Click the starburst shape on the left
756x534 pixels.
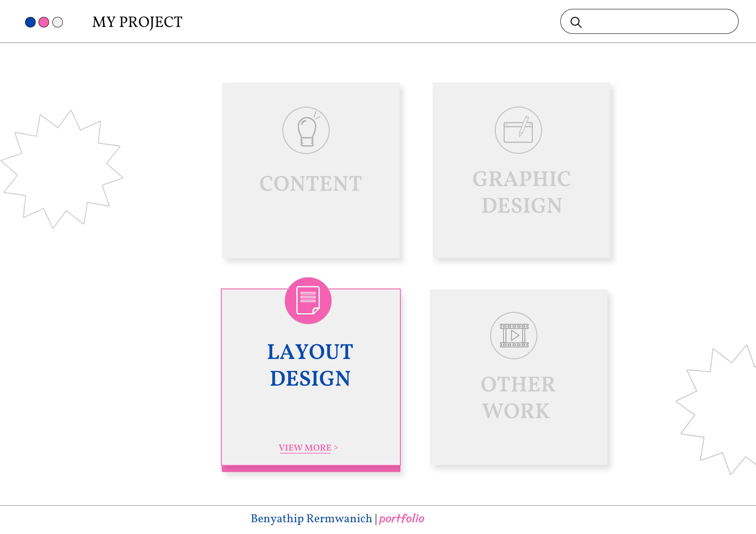pyautogui.click(x=63, y=169)
